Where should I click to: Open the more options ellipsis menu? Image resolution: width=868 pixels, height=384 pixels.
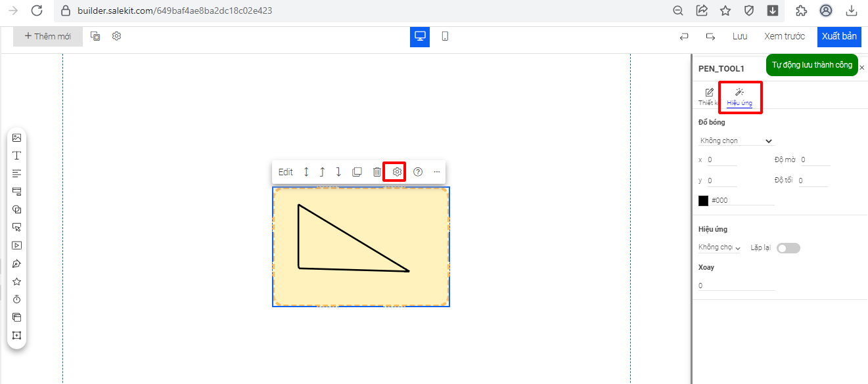437,172
